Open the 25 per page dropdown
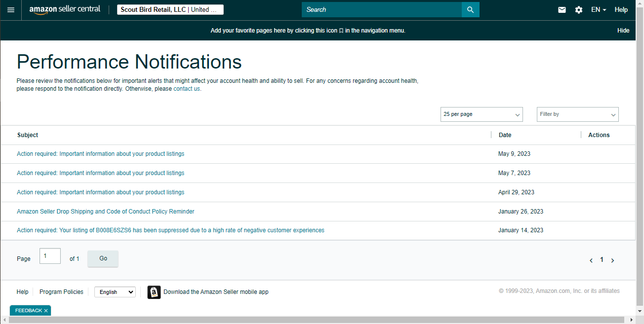The height and width of the screenshot is (324, 644). [x=482, y=114]
